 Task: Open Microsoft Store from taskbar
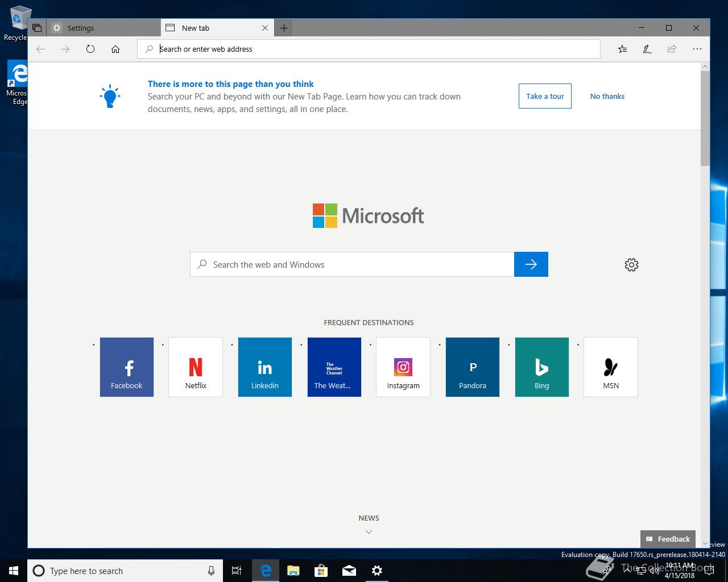[x=321, y=571]
